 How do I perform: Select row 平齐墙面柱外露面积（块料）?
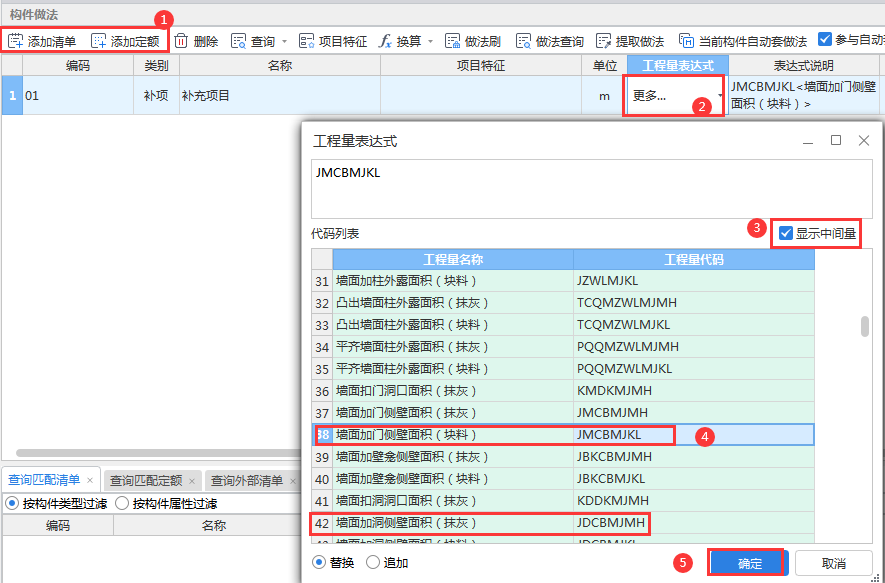(563, 369)
